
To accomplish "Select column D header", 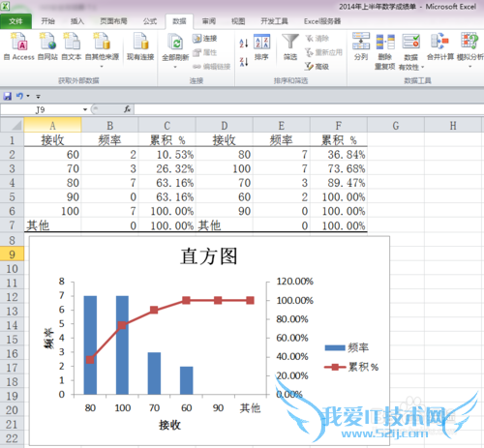I will click(225, 125).
